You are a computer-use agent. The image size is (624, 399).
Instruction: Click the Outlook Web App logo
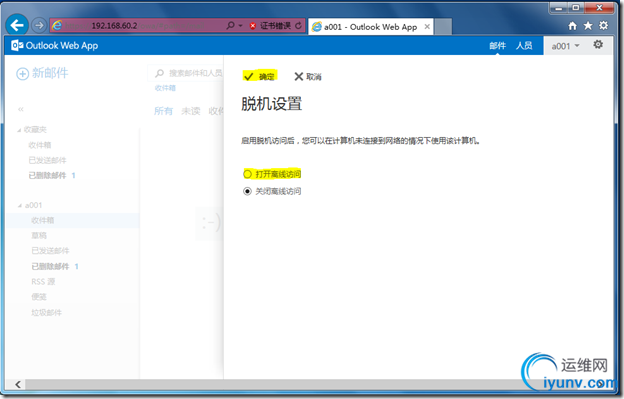coord(55,45)
